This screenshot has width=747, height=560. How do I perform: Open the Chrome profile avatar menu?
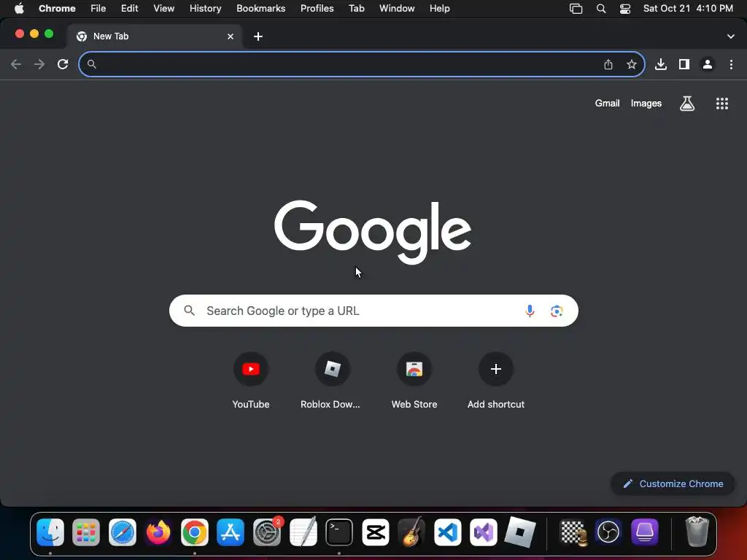pyautogui.click(x=708, y=64)
